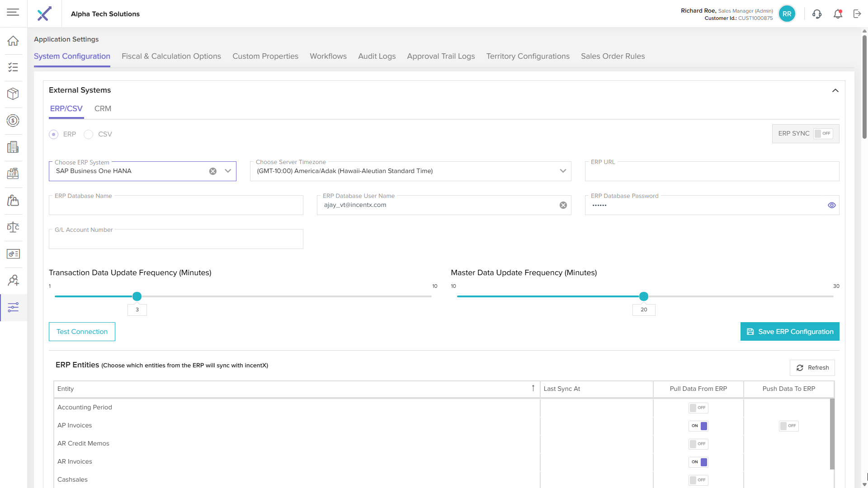Open the CRM sub-tab

coord(103,109)
